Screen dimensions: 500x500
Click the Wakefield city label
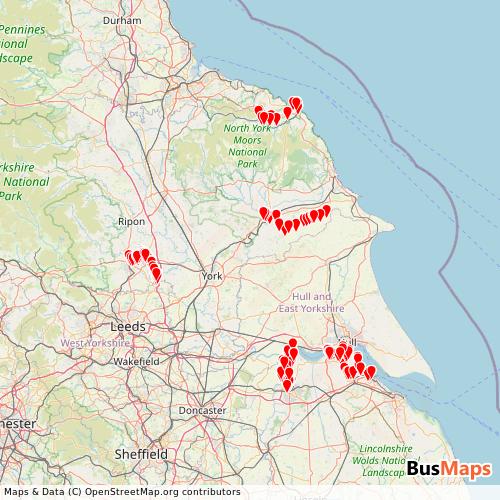(x=136, y=361)
